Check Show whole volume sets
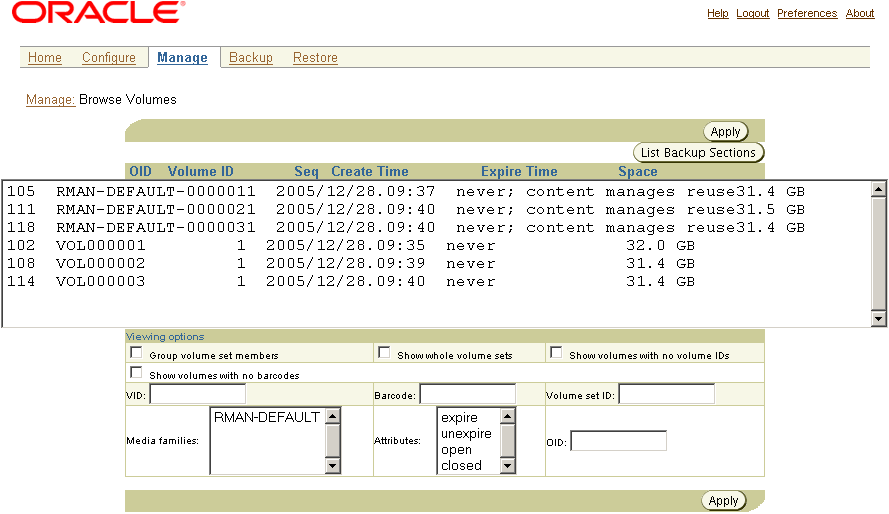Screen dimensions: 889x514 pos(384,353)
